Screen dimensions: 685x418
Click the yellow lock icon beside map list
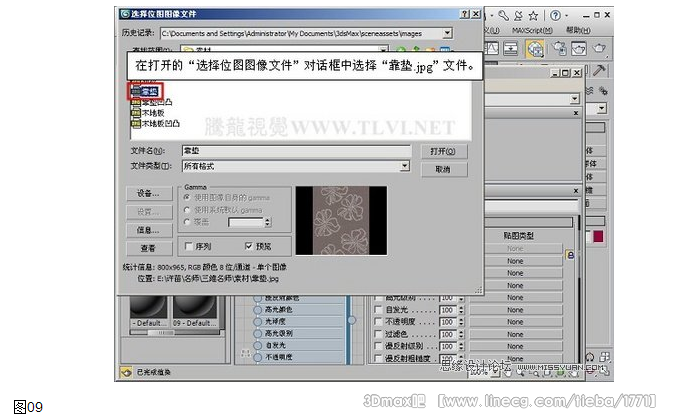(570, 255)
